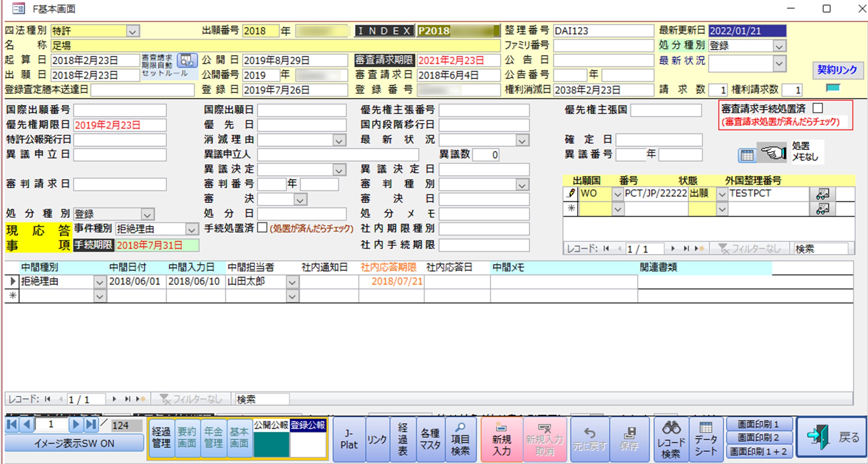Viewport: 868px width, 464px height.
Task: Click the white swatch under 登録公報
Action: [x=308, y=444]
